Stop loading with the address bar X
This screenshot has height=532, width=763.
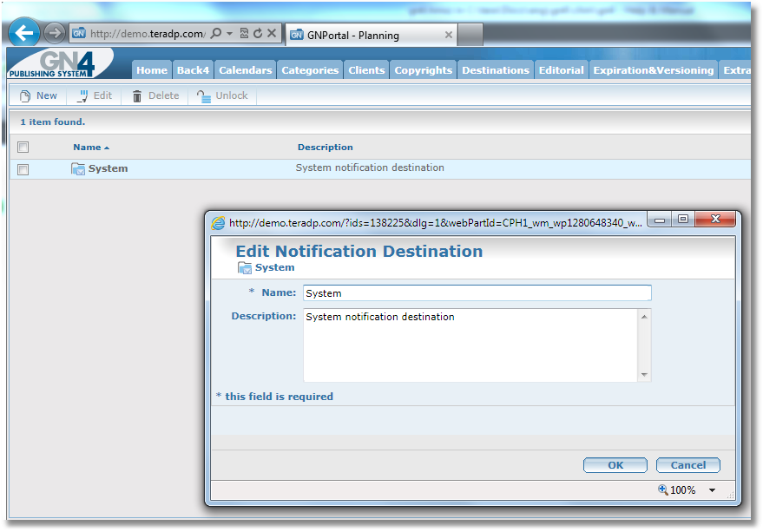(x=272, y=33)
